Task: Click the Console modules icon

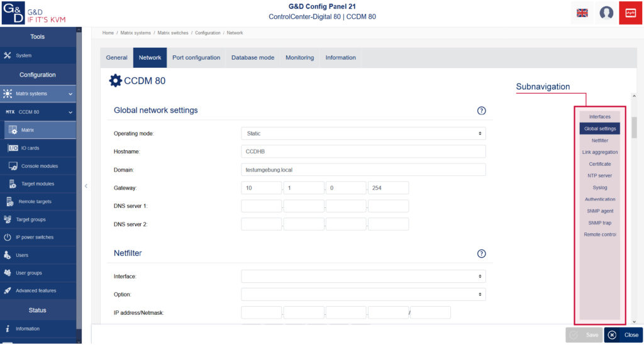Action: (13, 166)
